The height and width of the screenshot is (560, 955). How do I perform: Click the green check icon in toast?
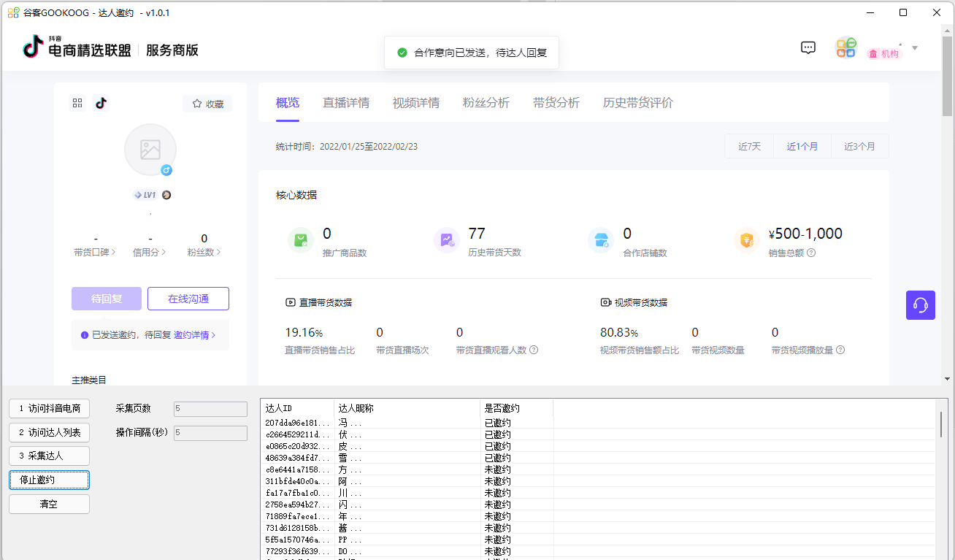(x=402, y=53)
